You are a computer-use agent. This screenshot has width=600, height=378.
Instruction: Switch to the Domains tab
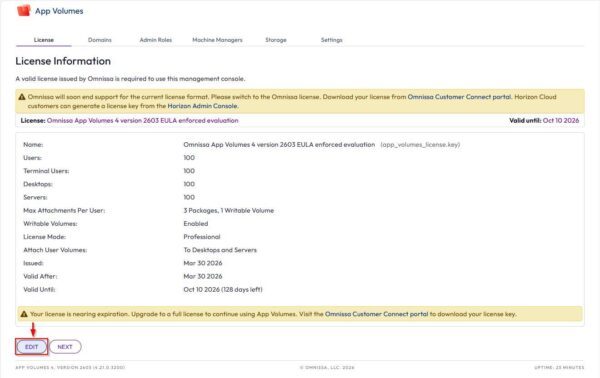[99, 40]
